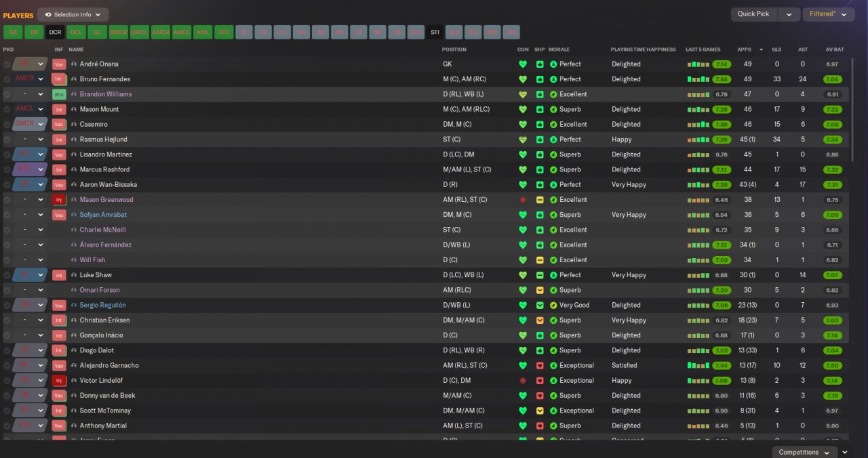This screenshot has height=458, width=868.
Task: Select the GK position tab
Action: (x=13, y=32)
